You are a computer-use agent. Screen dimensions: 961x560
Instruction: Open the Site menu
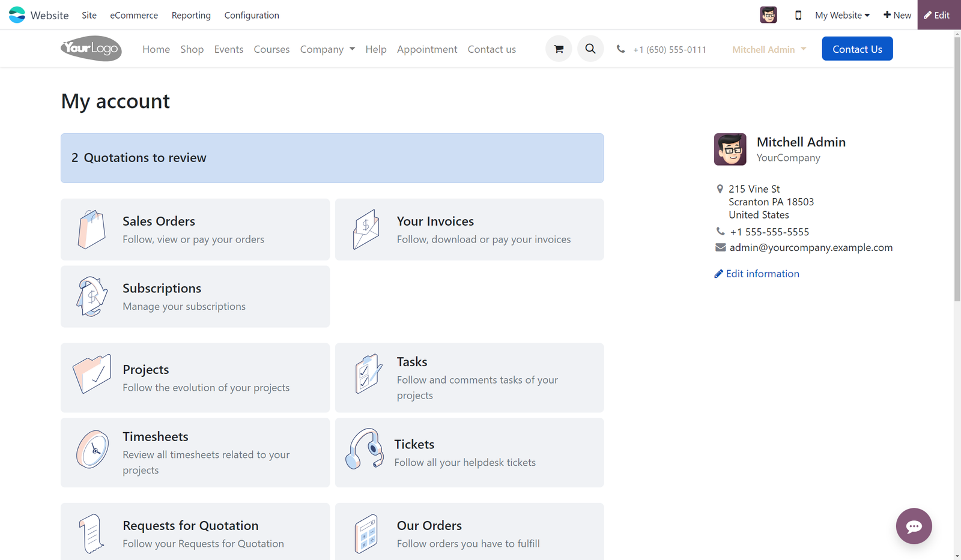point(89,15)
